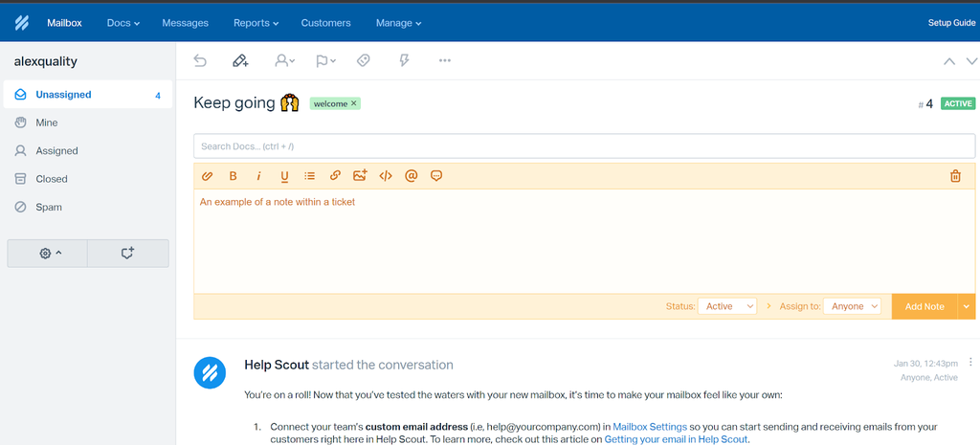980x445 pixels.
Task: Go to the Customers tab
Action: pyautogui.click(x=325, y=23)
